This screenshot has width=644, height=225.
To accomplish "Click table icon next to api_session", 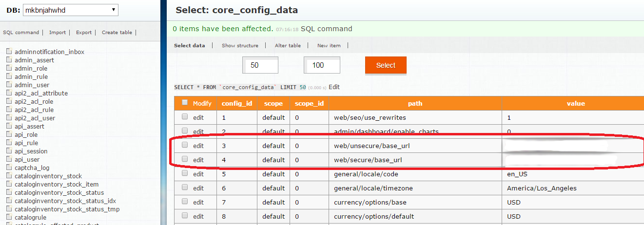I will (9, 151).
